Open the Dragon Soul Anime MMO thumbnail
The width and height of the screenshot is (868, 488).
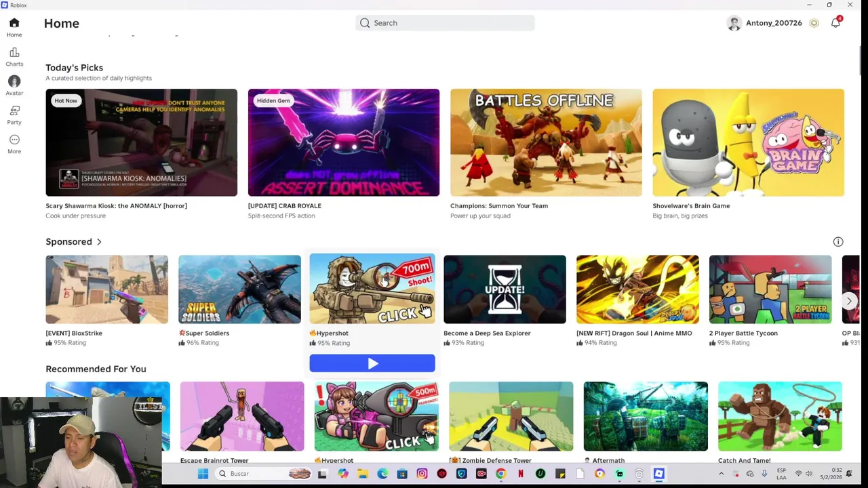coord(637,289)
